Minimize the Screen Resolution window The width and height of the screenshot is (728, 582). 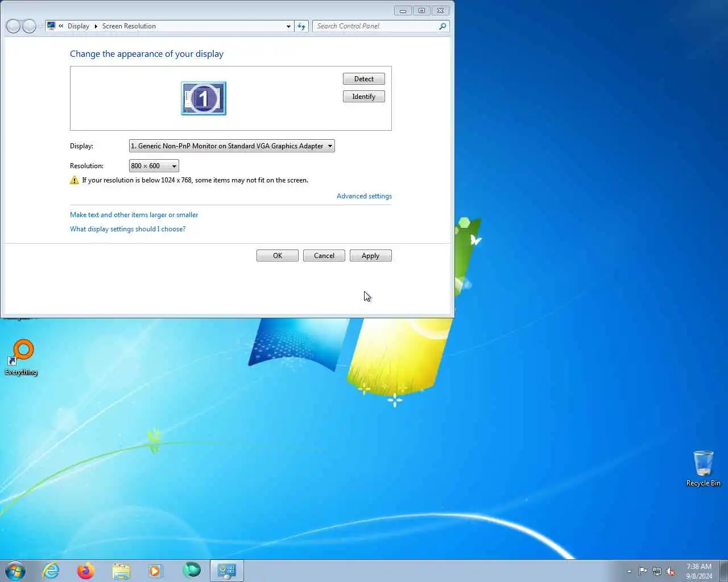[403, 11]
